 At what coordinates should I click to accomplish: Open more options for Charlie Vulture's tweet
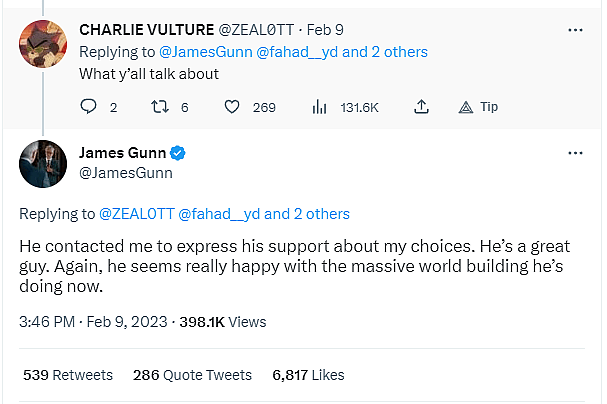(575, 30)
